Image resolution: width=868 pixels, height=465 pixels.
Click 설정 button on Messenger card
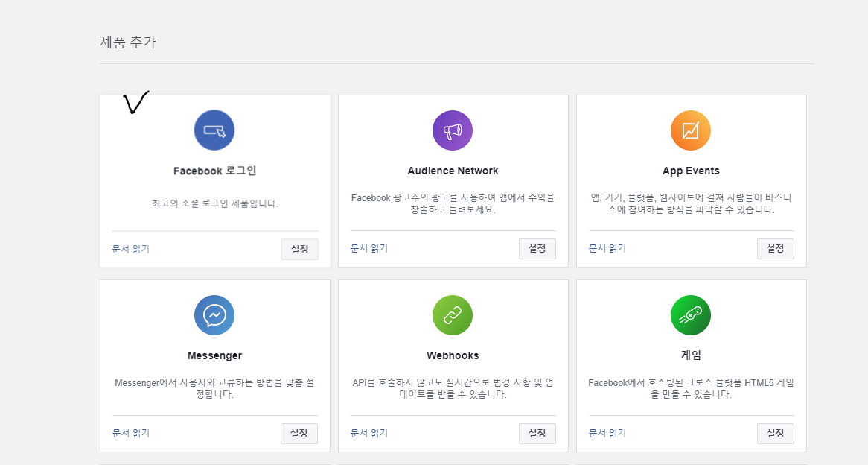point(299,434)
